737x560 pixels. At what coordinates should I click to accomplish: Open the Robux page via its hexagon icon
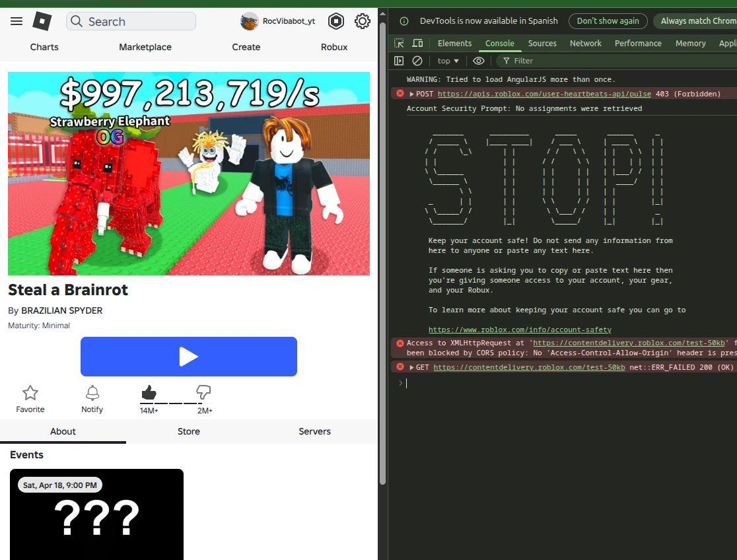click(336, 20)
